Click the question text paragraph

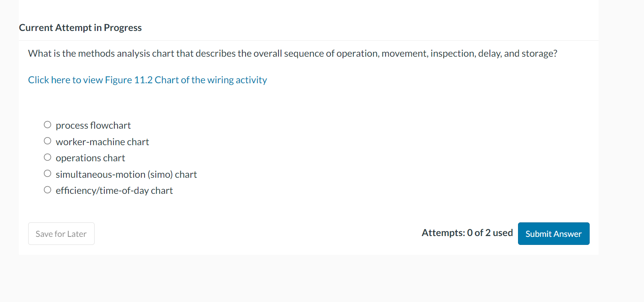[292, 53]
